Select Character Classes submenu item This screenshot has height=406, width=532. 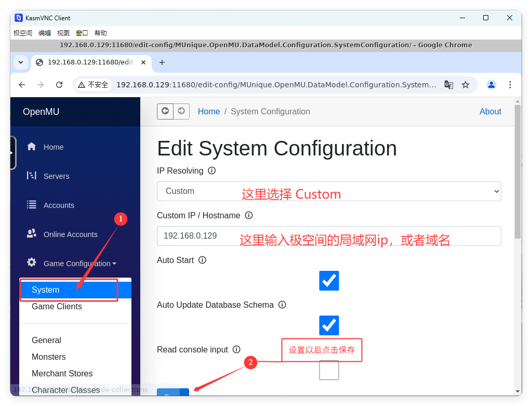pos(75,390)
